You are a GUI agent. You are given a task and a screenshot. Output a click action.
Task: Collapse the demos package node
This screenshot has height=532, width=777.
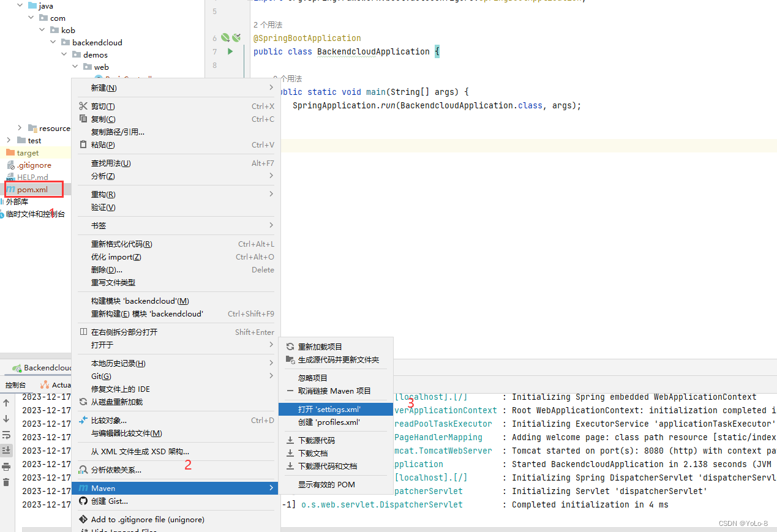64,54
